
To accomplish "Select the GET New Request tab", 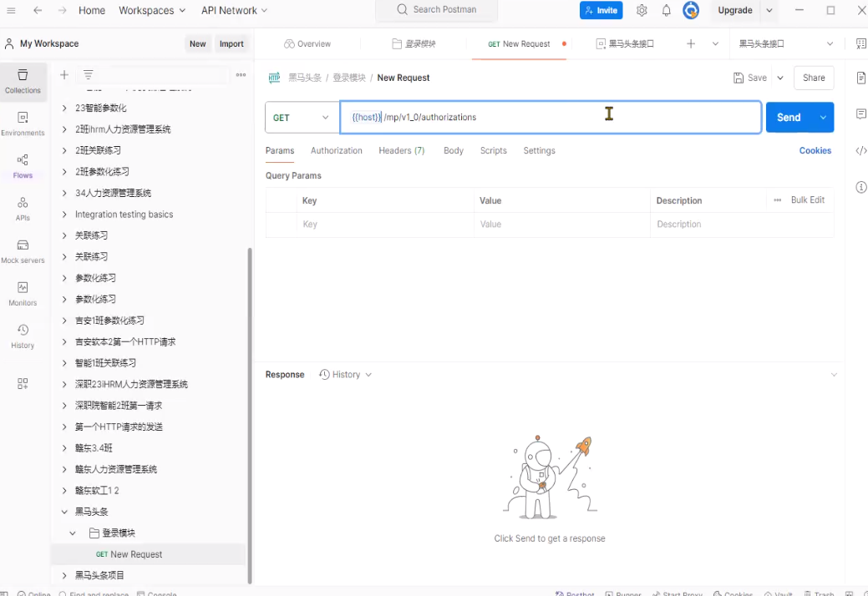I will pyautogui.click(x=520, y=43).
